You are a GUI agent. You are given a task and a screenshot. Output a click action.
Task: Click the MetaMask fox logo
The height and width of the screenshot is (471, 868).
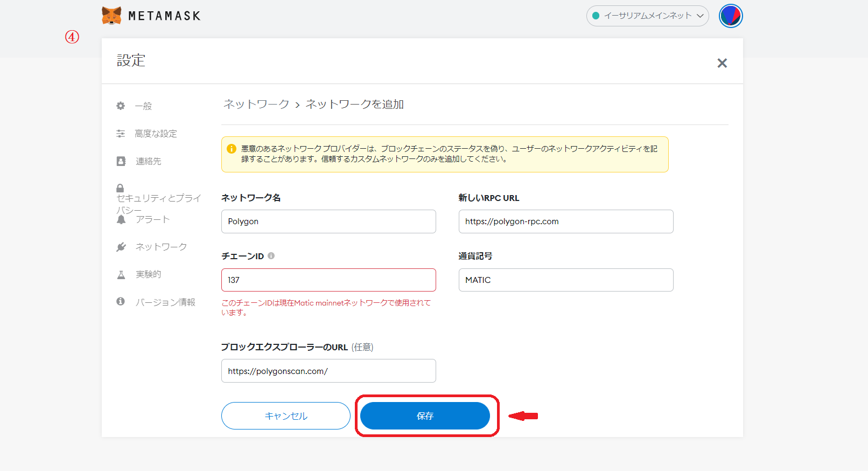(111, 16)
